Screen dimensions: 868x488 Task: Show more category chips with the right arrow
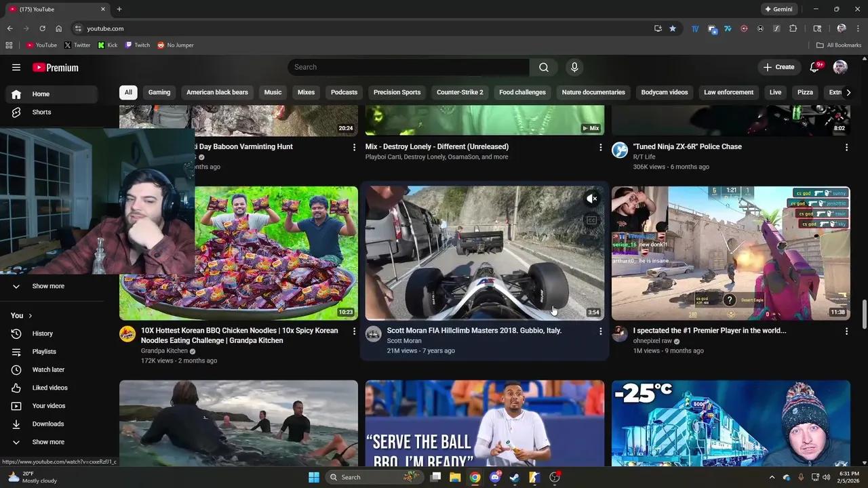coord(848,92)
